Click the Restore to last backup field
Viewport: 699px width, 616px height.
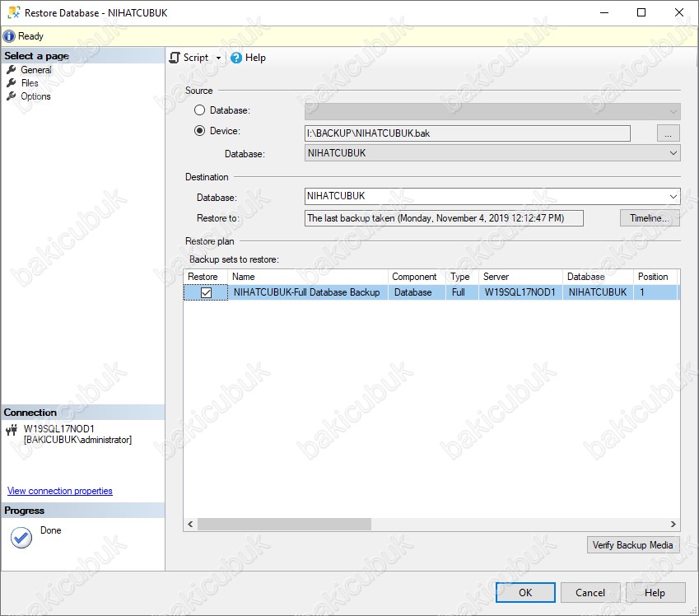(x=444, y=218)
